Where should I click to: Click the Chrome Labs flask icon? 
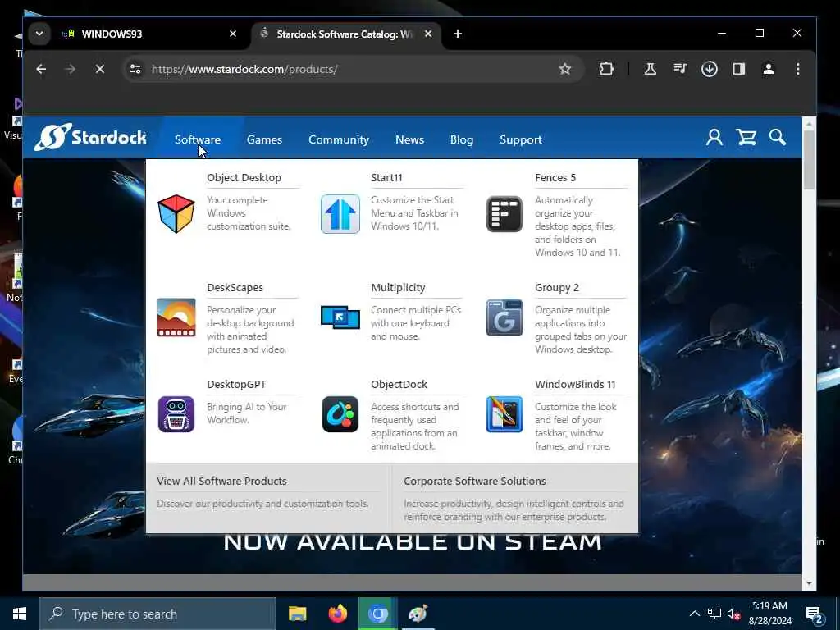point(650,69)
